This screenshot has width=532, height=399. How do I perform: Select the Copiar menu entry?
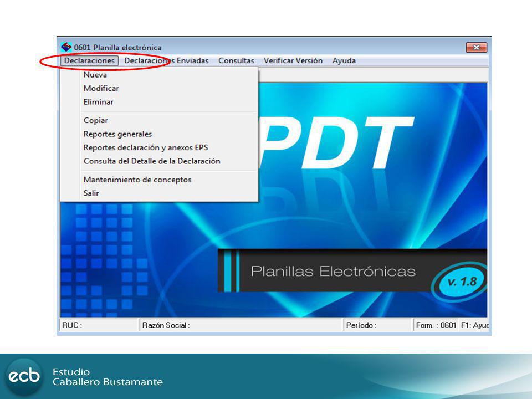coord(159,120)
